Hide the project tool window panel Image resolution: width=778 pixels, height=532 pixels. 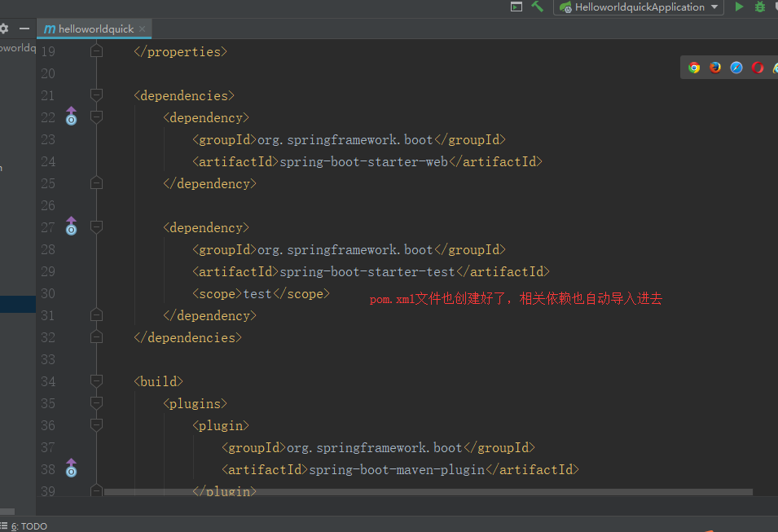click(x=24, y=29)
